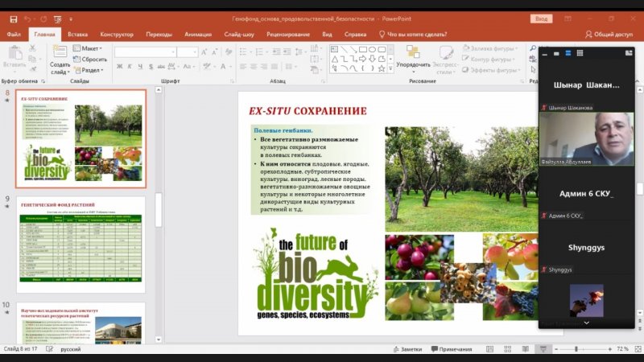Viewport: 644px width, 362px height.
Task: Click the Сбросить reset button
Action: [90, 59]
